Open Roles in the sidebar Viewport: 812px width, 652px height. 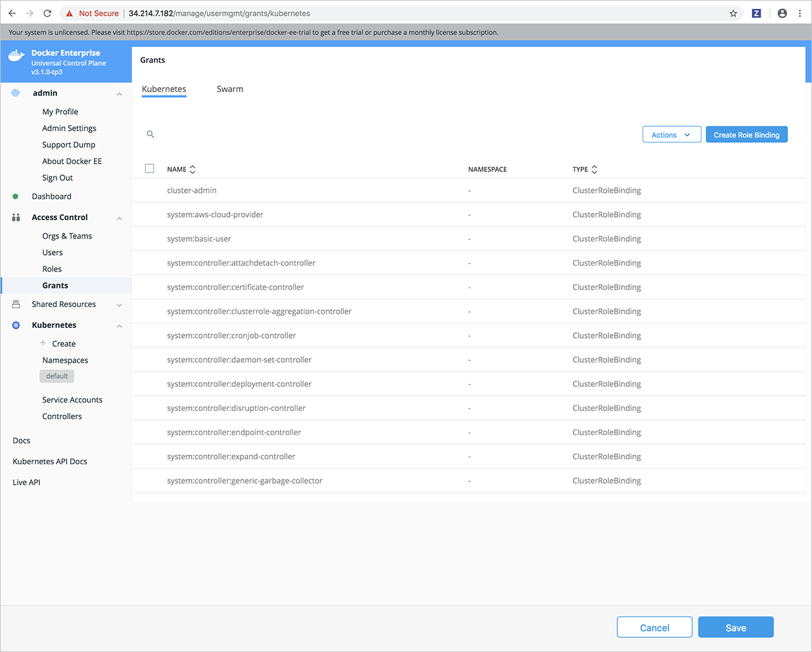(x=52, y=269)
